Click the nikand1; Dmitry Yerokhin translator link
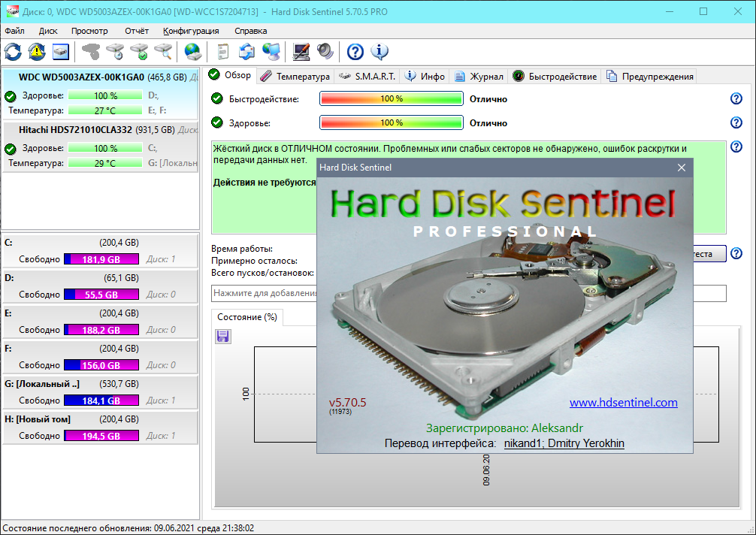The height and width of the screenshot is (535, 756). click(x=564, y=443)
